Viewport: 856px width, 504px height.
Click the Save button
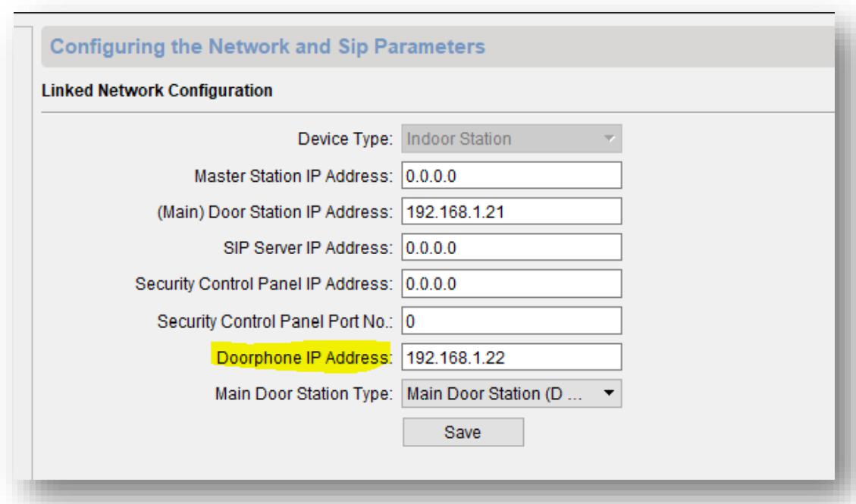tap(462, 432)
